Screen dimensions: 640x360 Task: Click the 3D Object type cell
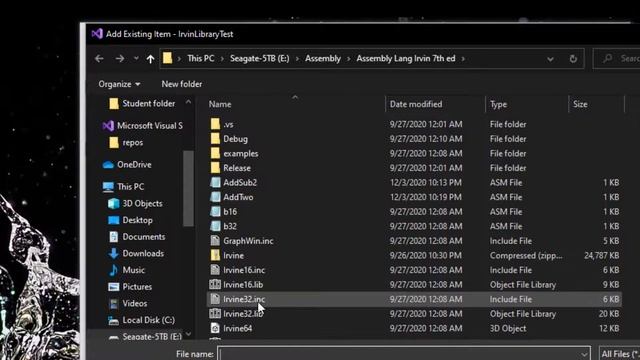[x=508, y=328]
